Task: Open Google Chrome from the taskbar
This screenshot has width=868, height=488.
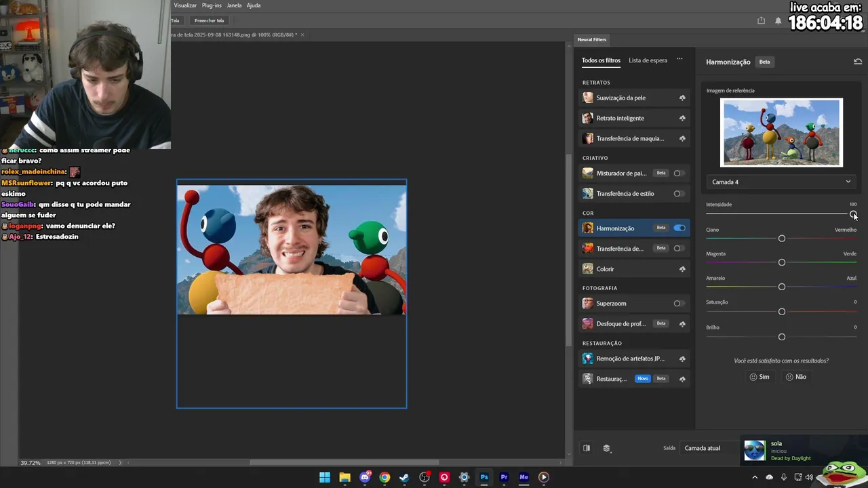Action: point(384,477)
